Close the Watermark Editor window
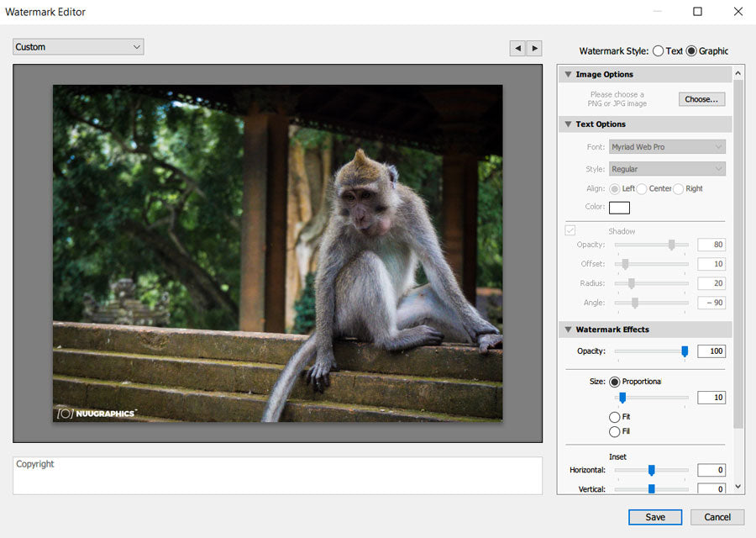Screen dimensions: 756x538 coord(738,11)
